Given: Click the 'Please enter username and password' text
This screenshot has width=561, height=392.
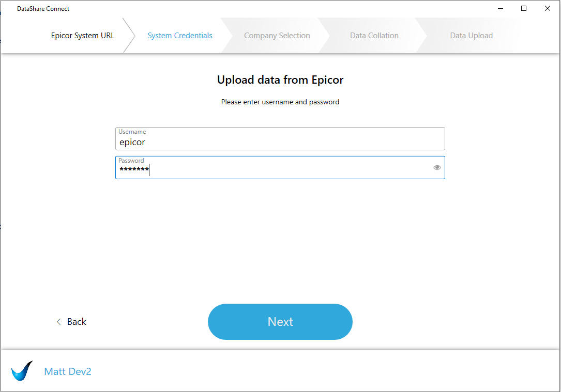Looking at the screenshot, I should click(280, 102).
